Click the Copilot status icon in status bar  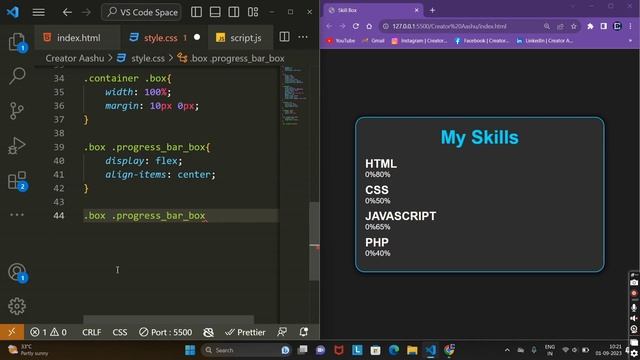(209, 332)
